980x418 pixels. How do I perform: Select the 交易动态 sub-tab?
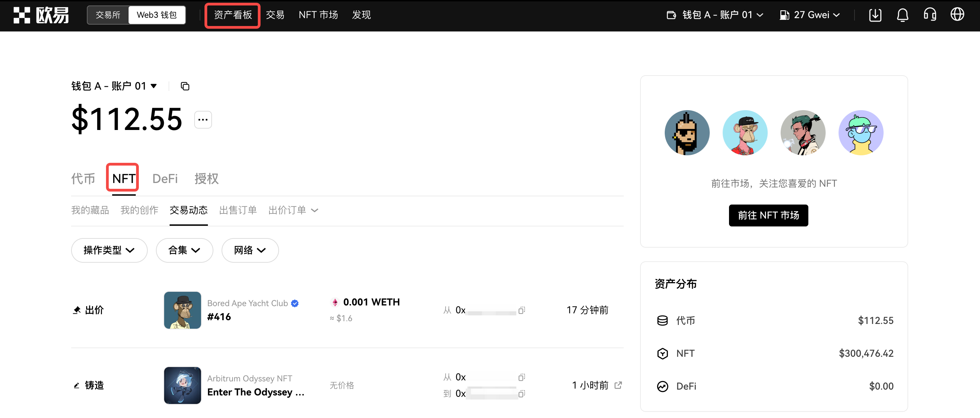coord(189,210)
